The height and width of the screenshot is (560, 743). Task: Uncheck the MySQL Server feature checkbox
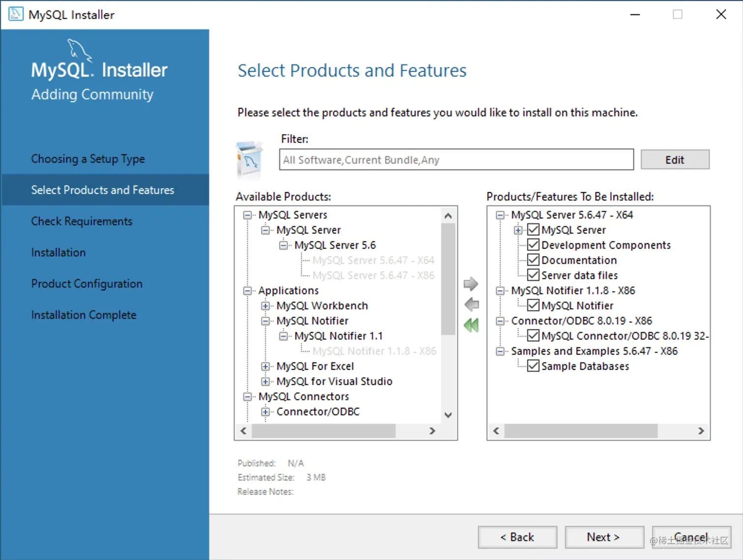(x=533, y=230)
